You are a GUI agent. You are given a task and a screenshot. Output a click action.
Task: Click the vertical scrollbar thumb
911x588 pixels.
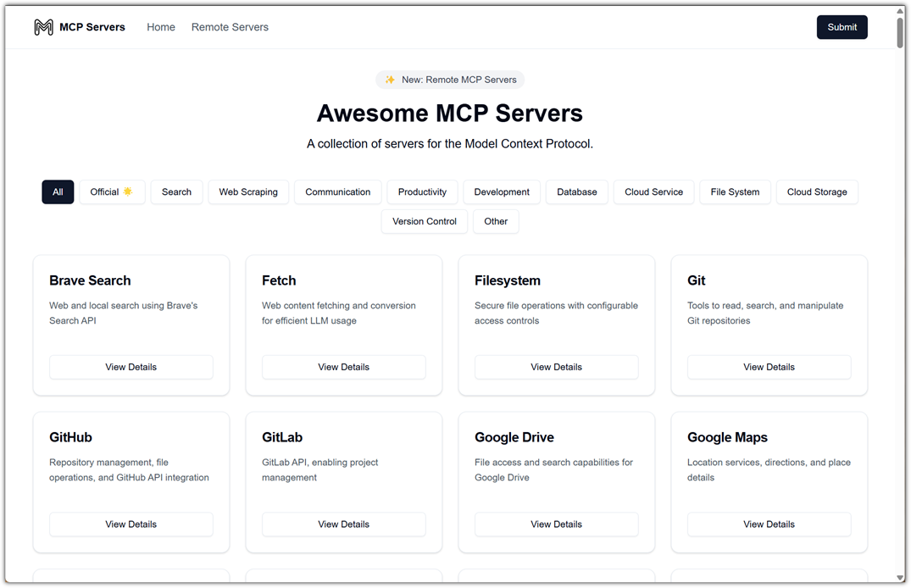[900, 32]
